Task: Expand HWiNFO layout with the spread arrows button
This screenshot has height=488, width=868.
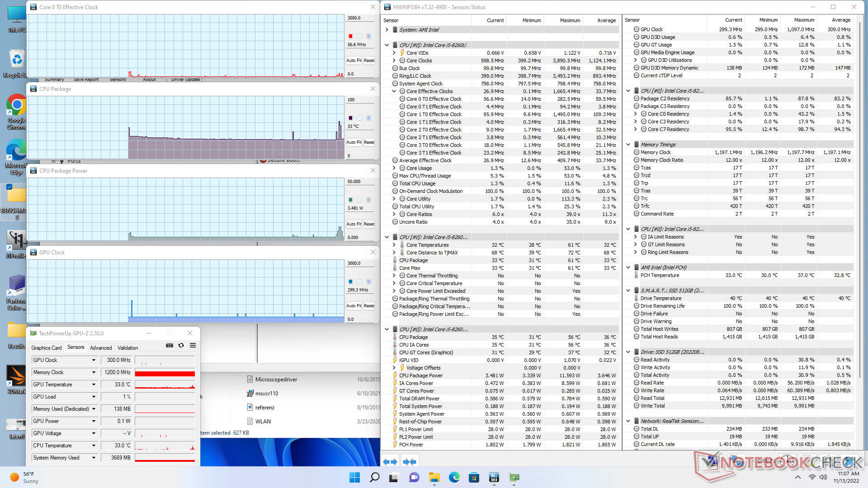Action: 390,461
